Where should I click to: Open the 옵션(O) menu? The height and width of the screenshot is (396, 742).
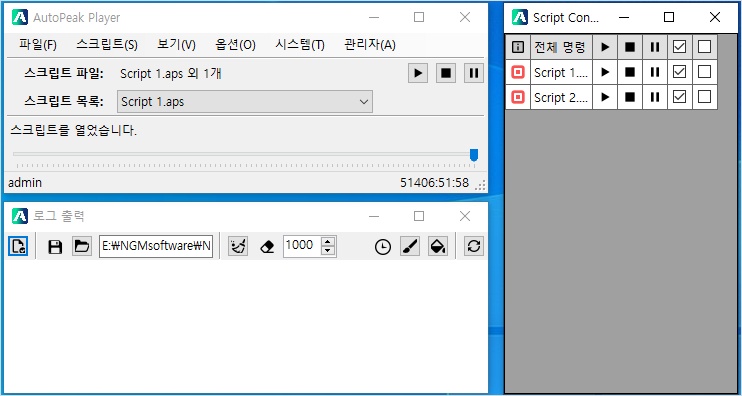235,45
